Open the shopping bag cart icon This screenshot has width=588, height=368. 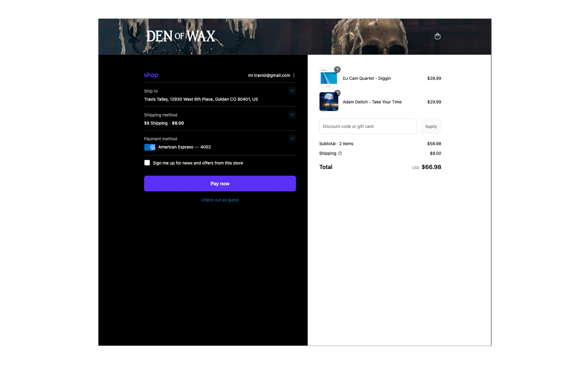(x=437, y=36)
